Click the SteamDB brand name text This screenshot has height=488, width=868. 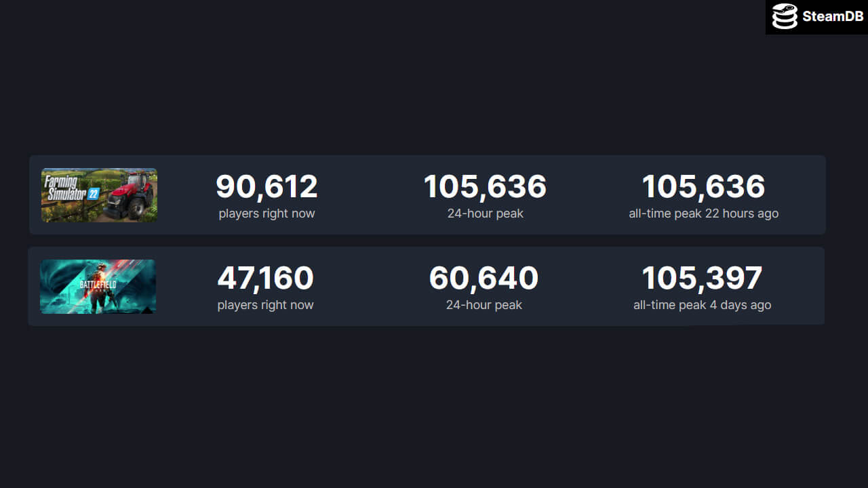pyautogui.click(x=833, y=17)
